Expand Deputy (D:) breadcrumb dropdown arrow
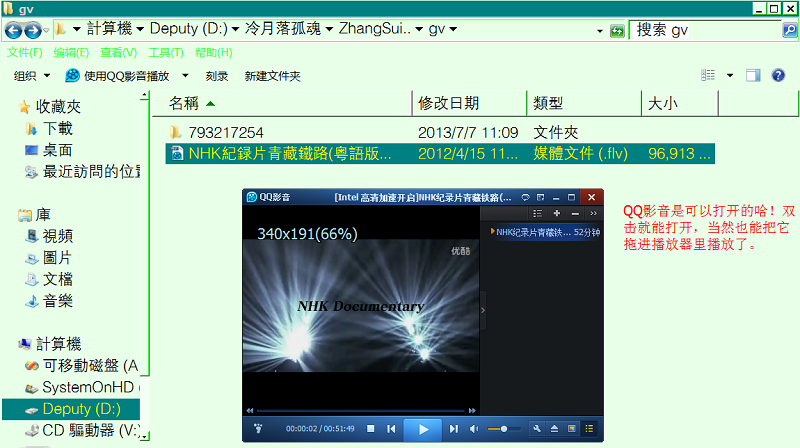This screenshot has height=448, width=800. 235,29
